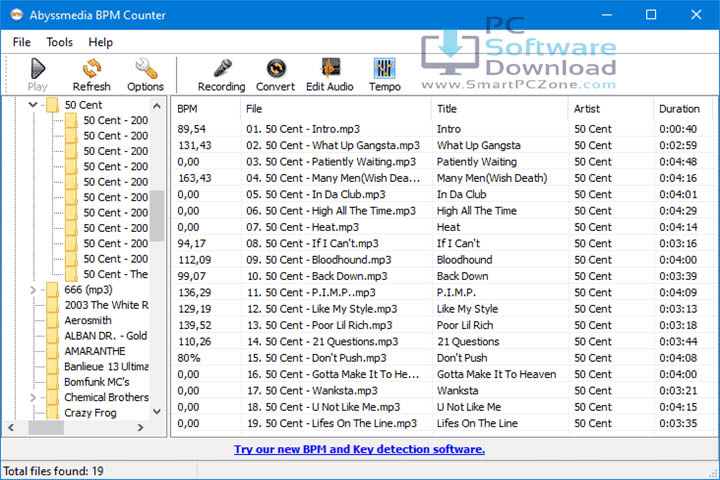Screen dimensions: 720x480
Task: Select the 50 Cent folder icon
Action: pyautogui.click(x=53, y=105)
